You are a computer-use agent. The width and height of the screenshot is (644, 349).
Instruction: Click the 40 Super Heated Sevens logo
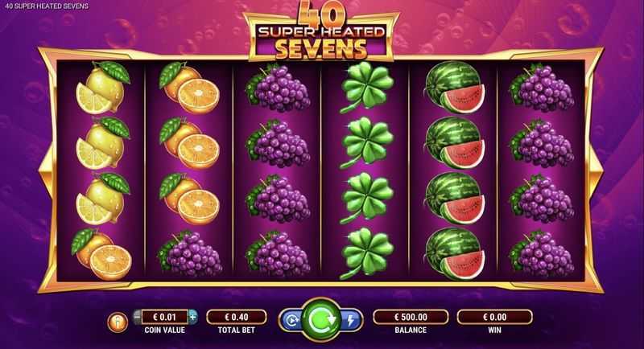click(321, 31)
